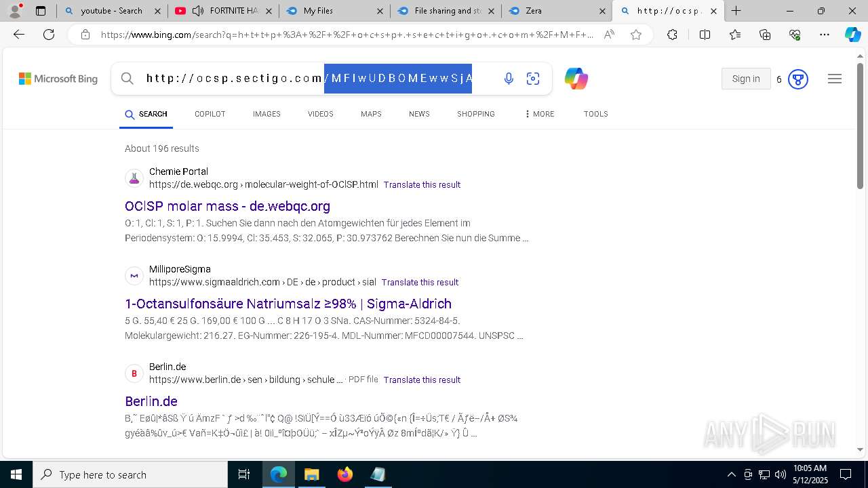Open the Bing hamburger menu

(835, 79)
